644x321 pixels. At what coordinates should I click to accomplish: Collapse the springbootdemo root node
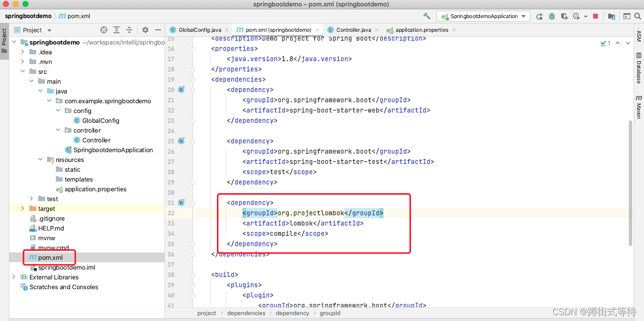[x=14, y=42]
